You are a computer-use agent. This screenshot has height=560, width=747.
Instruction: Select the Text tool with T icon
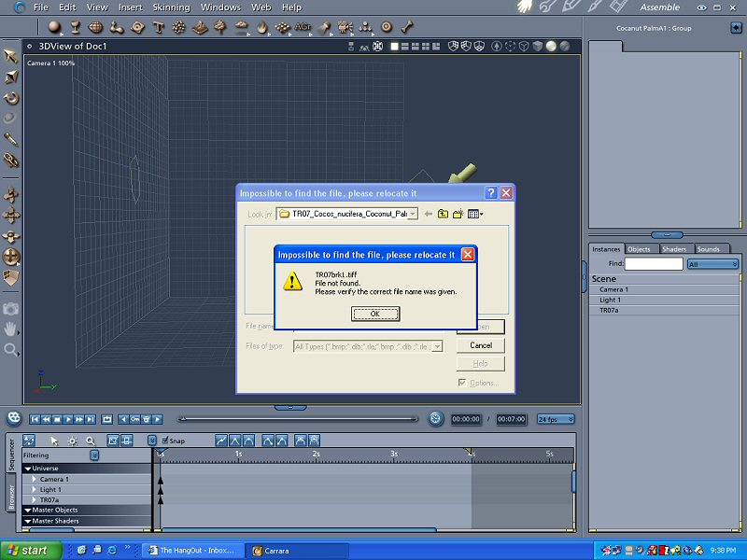point(158,27)
